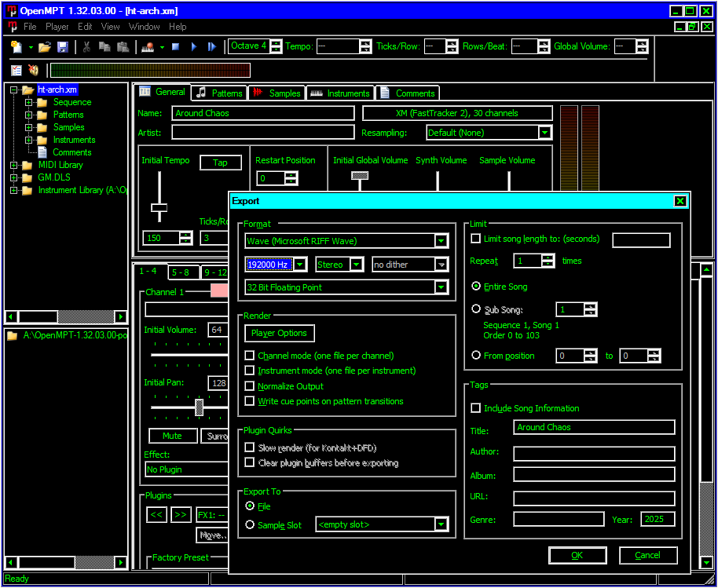Mute Channel 1 with the Mute button
The width and height of the screenshot is (718, 588).
[173, 436]
